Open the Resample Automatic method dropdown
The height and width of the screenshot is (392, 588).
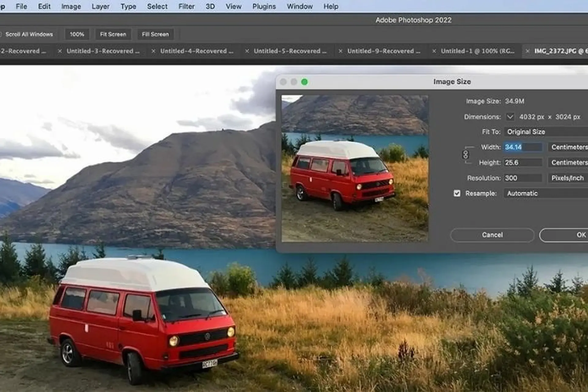coord(546,193)
